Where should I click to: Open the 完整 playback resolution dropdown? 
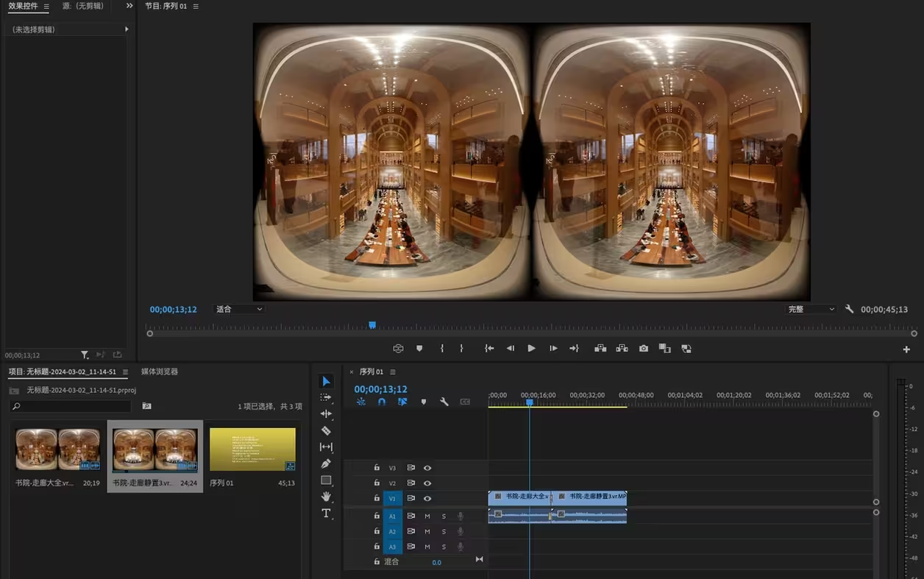[811, 310]
